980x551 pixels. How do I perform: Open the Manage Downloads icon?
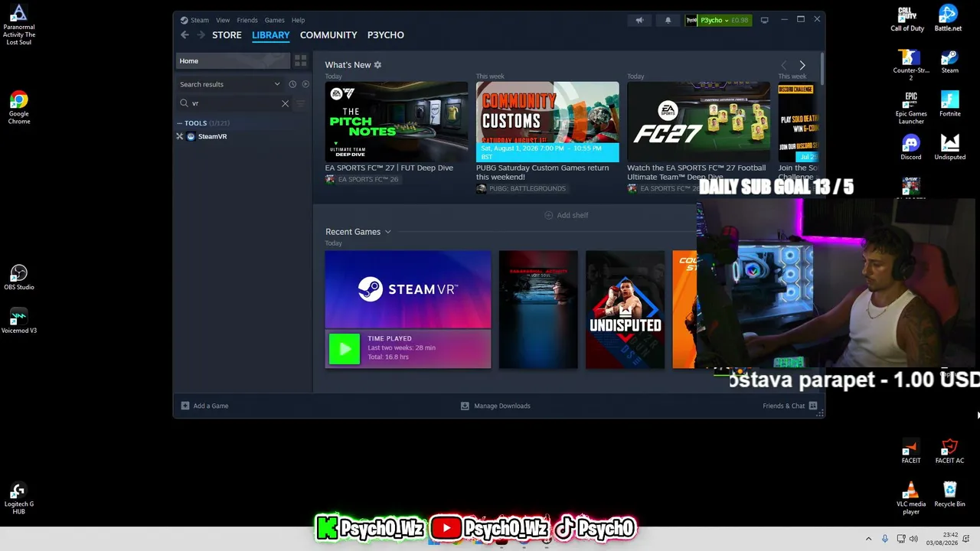click(465, 406)
